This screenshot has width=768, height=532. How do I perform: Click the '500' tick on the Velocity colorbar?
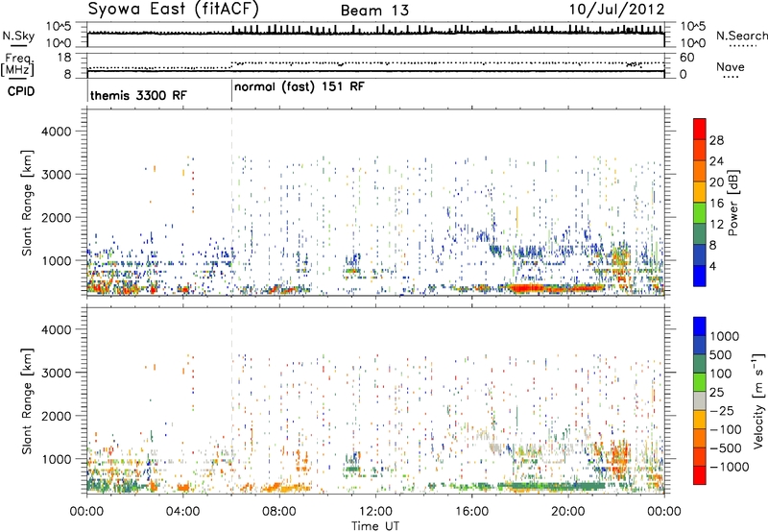coord(721,355)
